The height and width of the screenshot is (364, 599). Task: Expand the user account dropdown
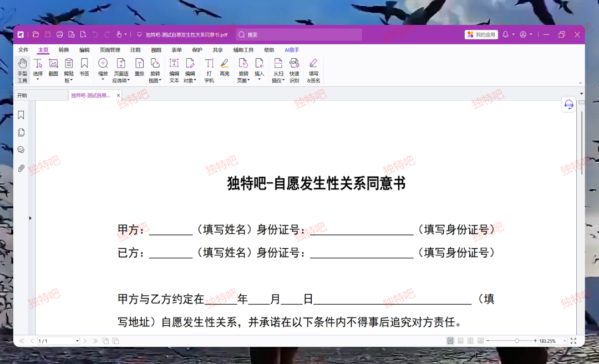pos(531,34)
